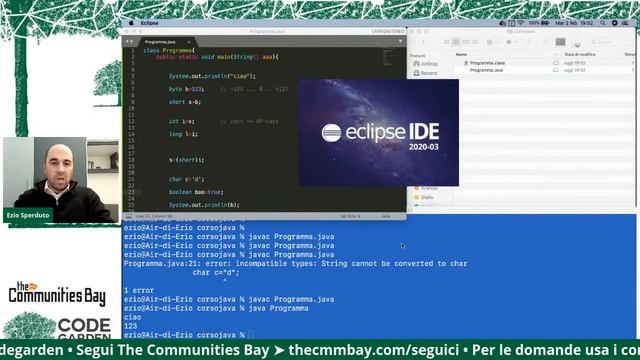Click the System.out.println(b) line
This screenshot has height=360, width=640.
click(204, 205)
